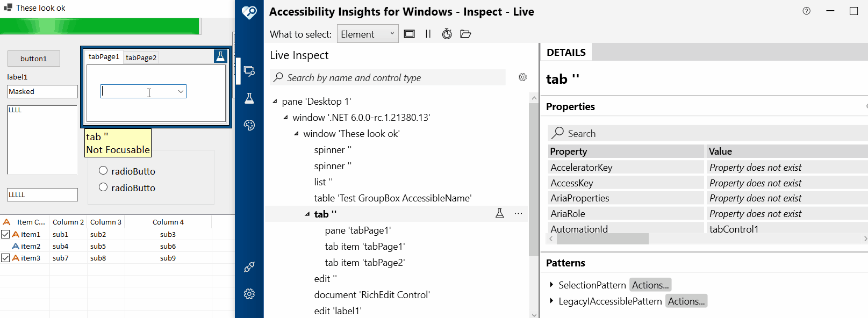Viewport: 868px width, 318px height.
Task: Expand the SelectionPattern section
Action: point(551,285)
